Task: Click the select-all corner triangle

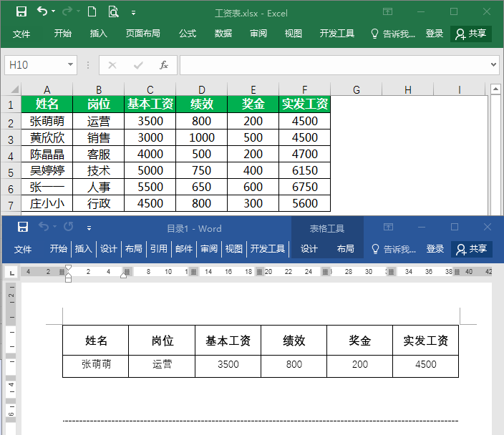Action: [x=14, y=89]
